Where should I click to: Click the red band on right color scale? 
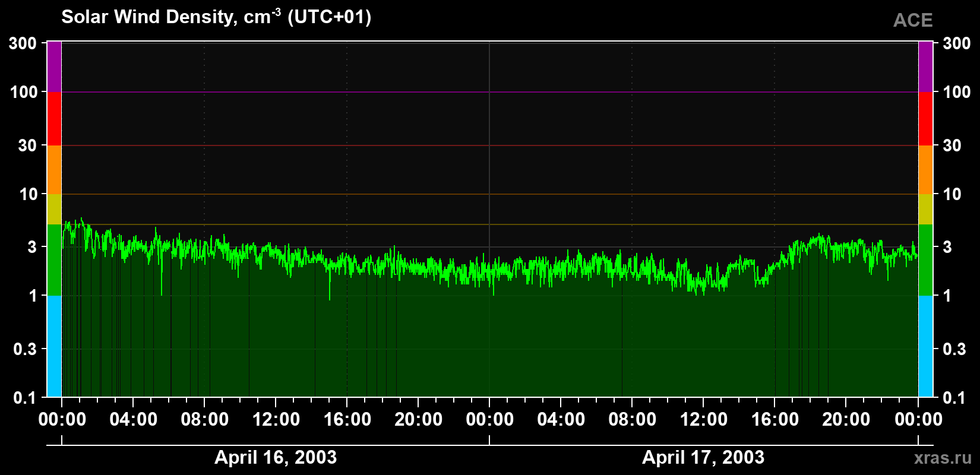[x=926, y=119]
